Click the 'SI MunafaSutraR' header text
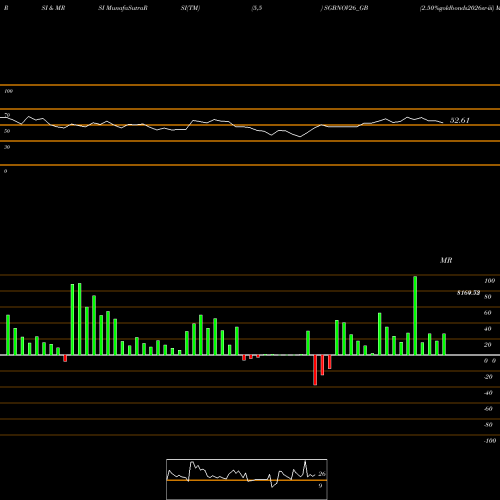This screenshot has width=500, height=500. [x=123, y=8]
